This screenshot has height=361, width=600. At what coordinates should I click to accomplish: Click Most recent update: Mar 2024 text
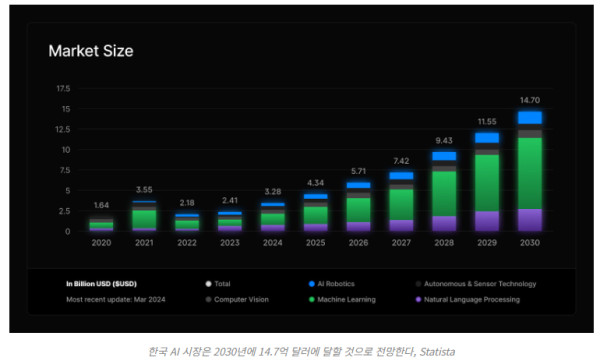pos(116,299)
